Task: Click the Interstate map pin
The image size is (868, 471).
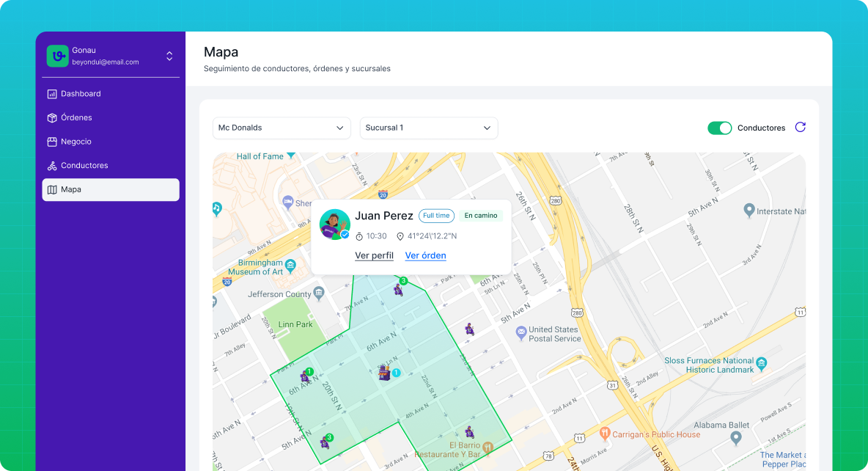Action: point(749,210)
